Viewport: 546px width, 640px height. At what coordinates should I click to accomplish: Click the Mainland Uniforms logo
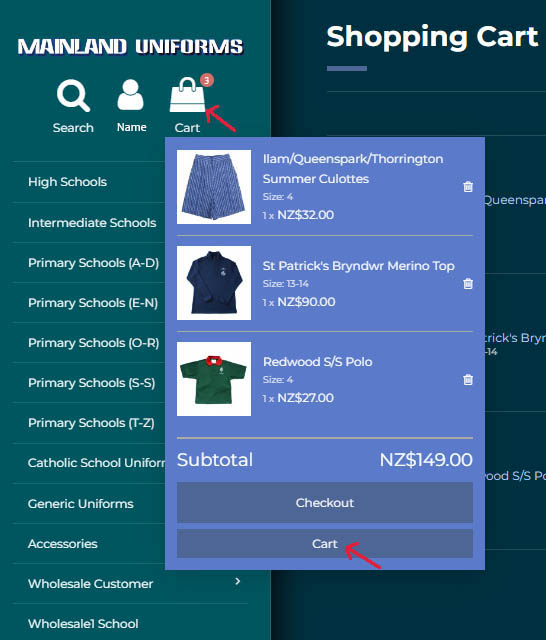131,47
